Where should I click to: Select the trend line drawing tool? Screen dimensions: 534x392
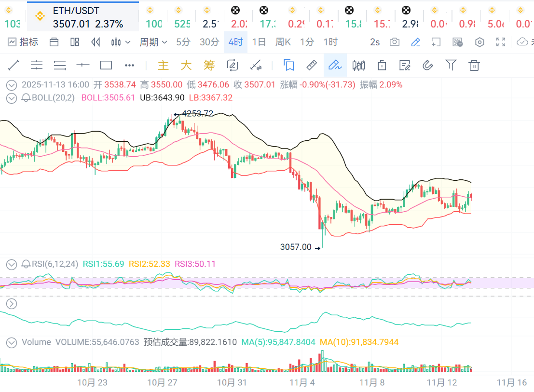pyautogui.click(x=14, y=65)
